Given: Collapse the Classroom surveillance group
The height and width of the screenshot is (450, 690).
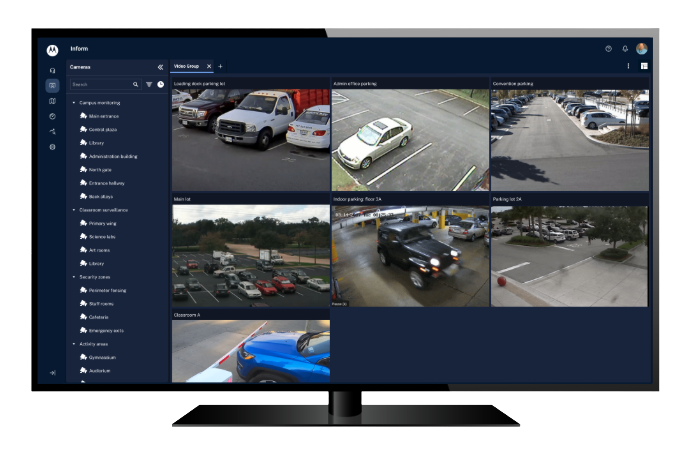Looking at the screenshot, I should click(74, 210).
